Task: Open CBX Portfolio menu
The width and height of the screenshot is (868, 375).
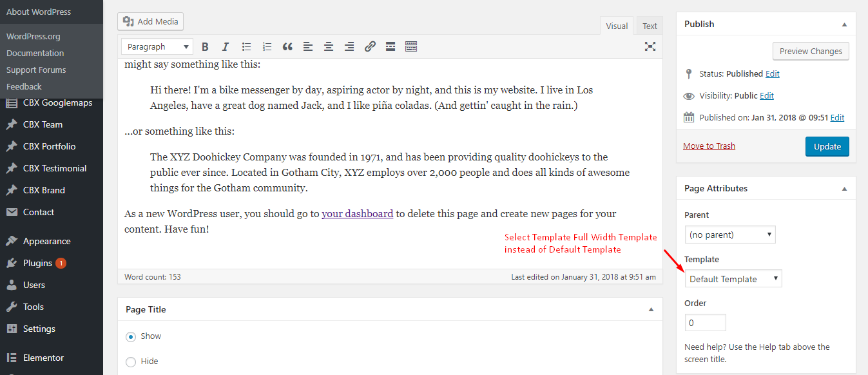Action: tap(52, 146)
